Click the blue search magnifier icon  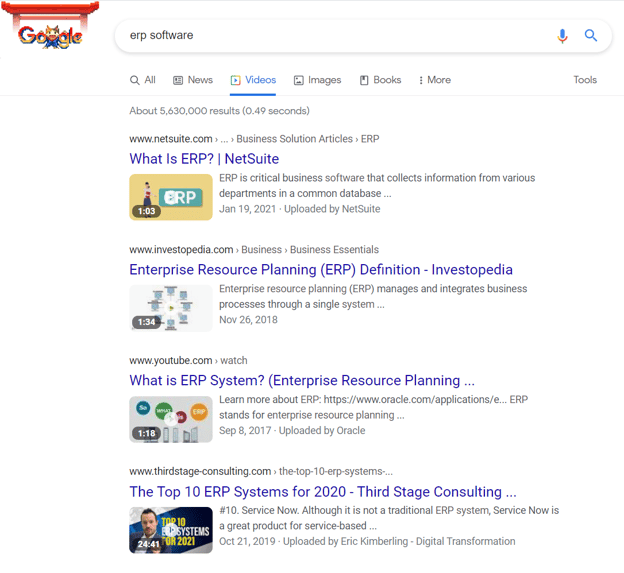(591, 35)
